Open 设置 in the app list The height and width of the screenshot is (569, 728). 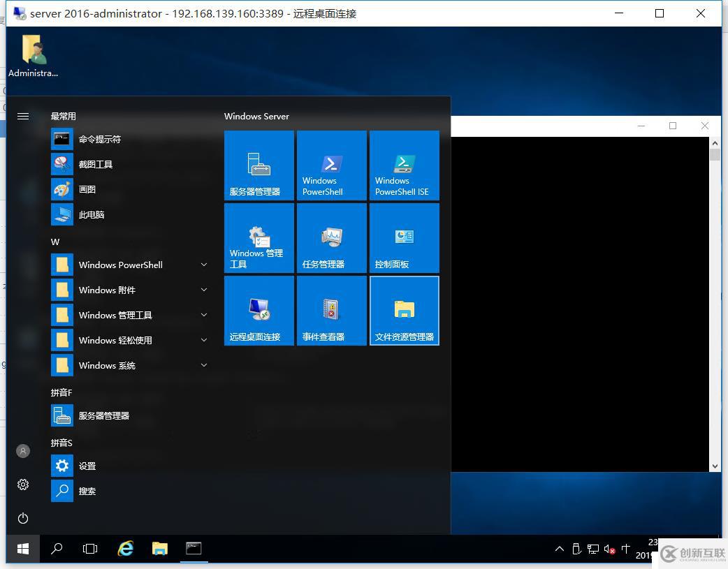tap(130, 466)
